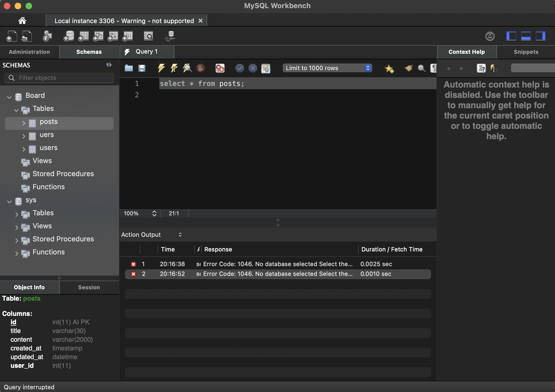Screen dimensions: 555x392
Task: Adjust the editor zoom percentage stepper
Action: tap(154, 213)
